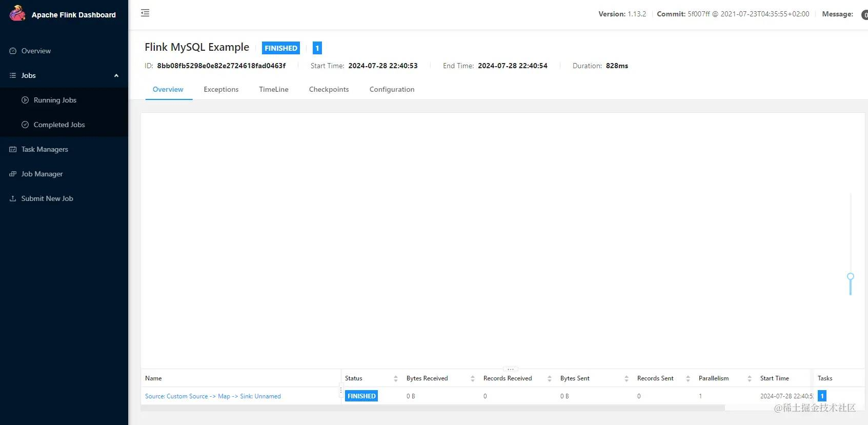Switch to the TimeLine tab

(274, 89)
